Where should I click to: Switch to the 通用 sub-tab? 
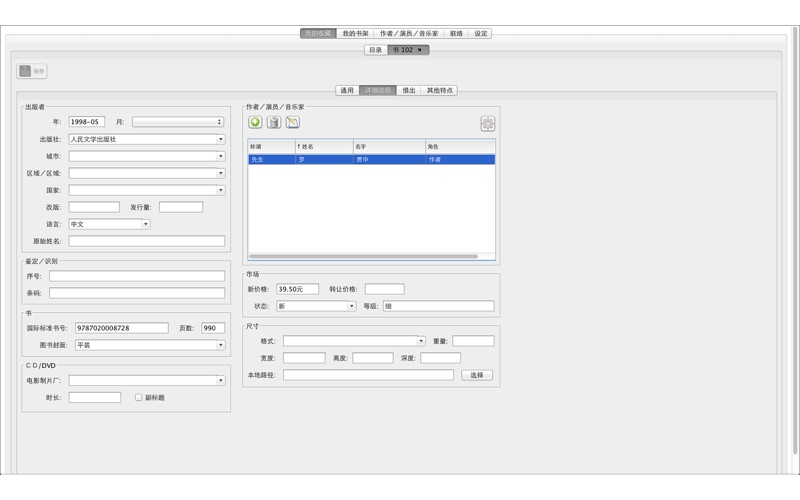click(x=347, y=90)
